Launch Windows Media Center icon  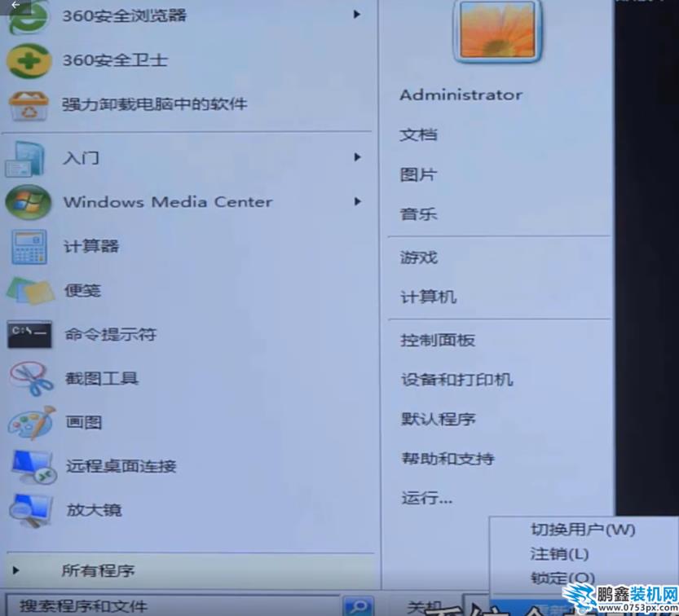[x=29, y=202]
